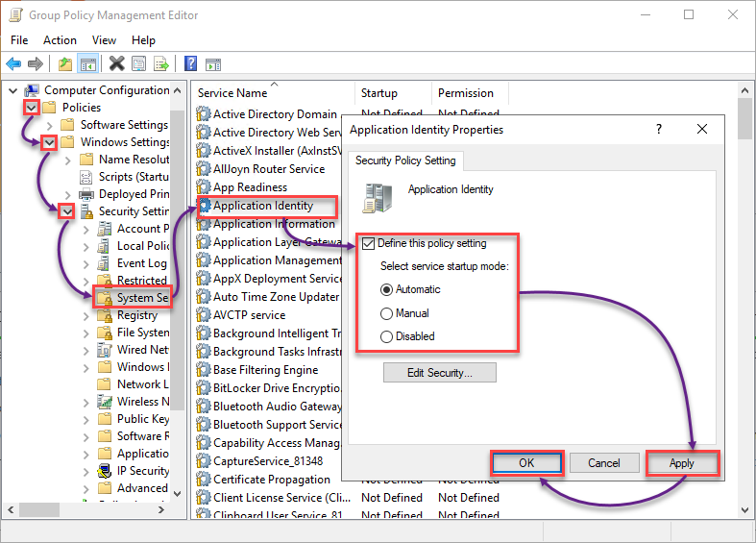Screen dimensions: 756x543
Task: Click the Back arrow toolbar icon
Action: click(14, 63)
